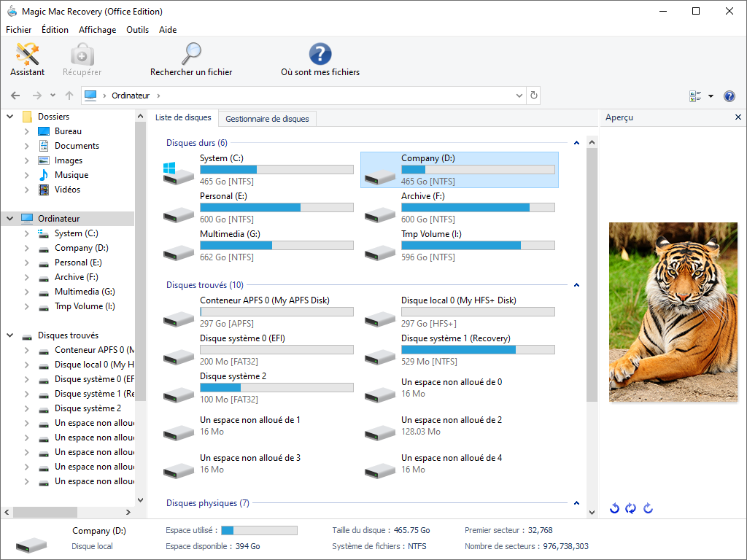Expand the Bureau tree node
This screenshot has width=747, height=560.
point(27,131)
